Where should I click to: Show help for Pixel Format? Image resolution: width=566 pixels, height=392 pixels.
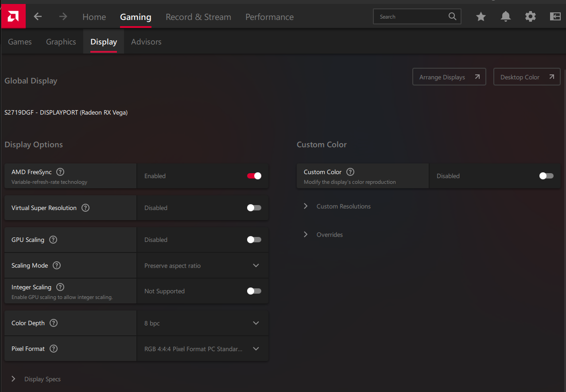coord(54,349)
